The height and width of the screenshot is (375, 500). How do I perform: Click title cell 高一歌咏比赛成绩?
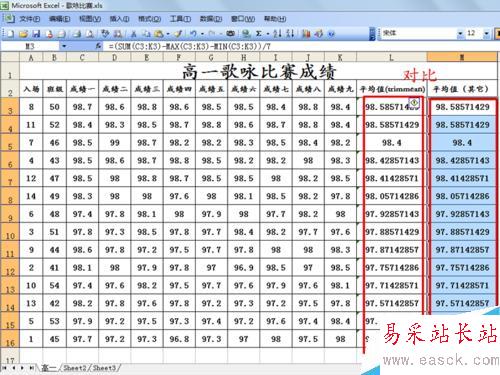[259, 71]
